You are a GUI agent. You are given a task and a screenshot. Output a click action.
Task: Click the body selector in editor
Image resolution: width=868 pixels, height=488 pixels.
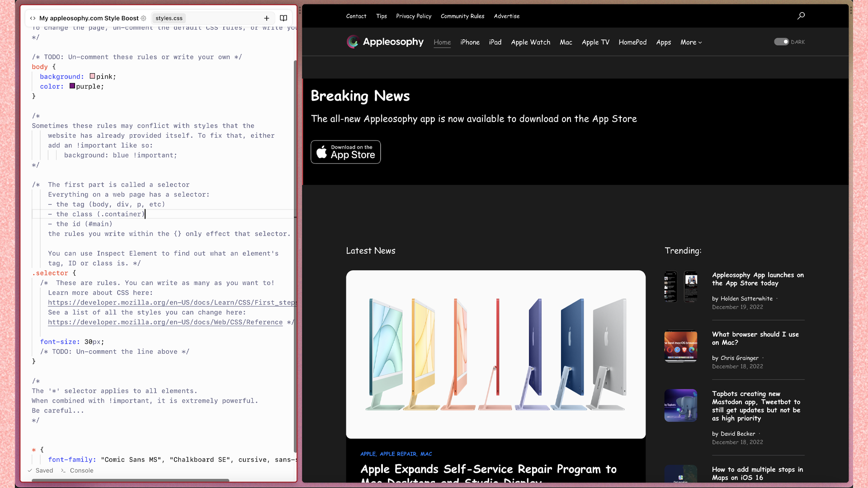(40, 66)
